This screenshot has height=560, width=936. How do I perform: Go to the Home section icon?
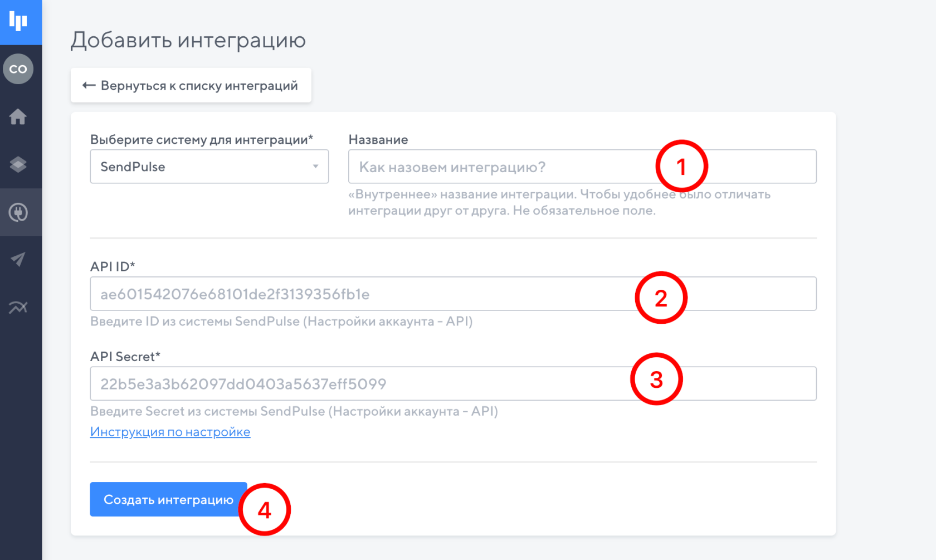[18, 117]
